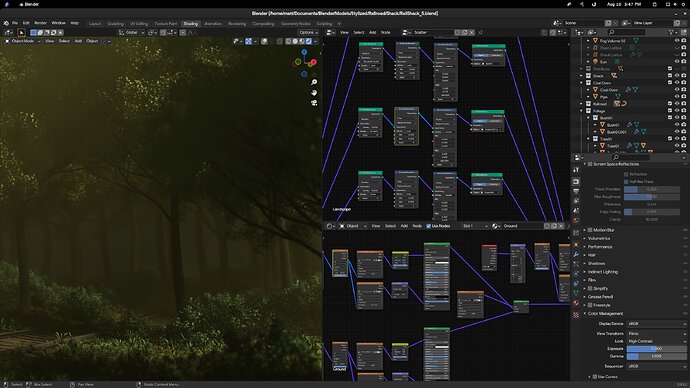Click the Railroad collection icon in outliner
The image size is (690, 388).
pos(588,104)
